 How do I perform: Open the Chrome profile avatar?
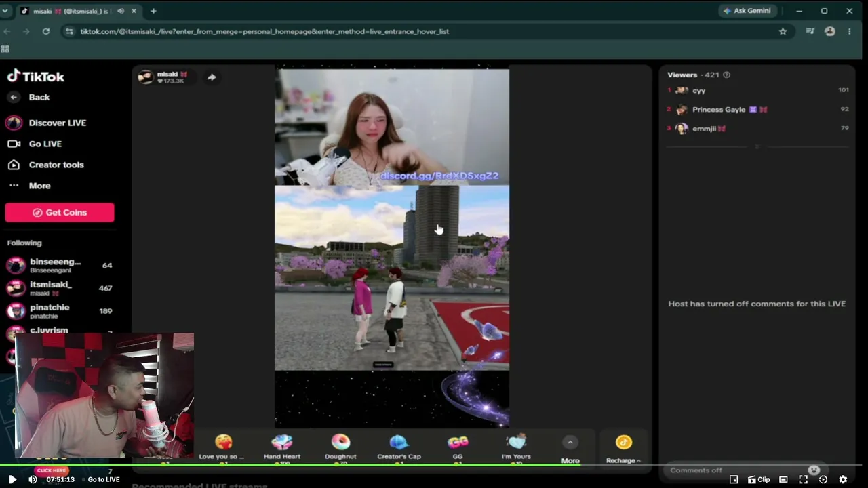[x=829, y=31]
